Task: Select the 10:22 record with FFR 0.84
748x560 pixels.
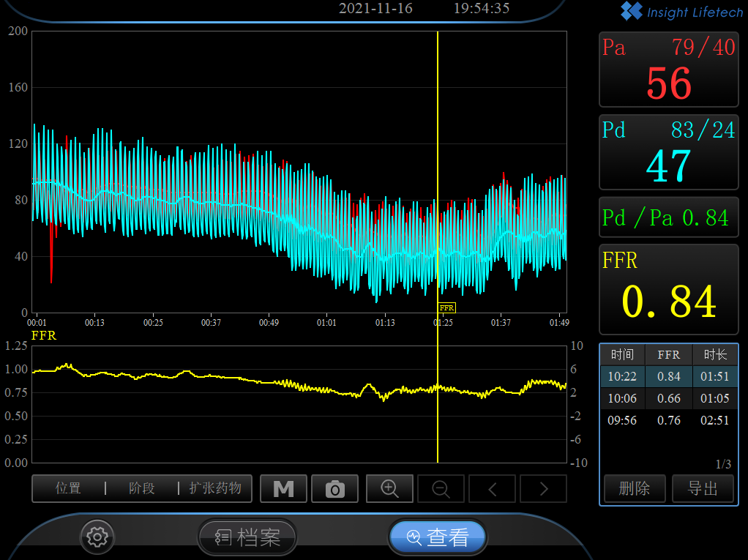Action: (x=667, y=377)
